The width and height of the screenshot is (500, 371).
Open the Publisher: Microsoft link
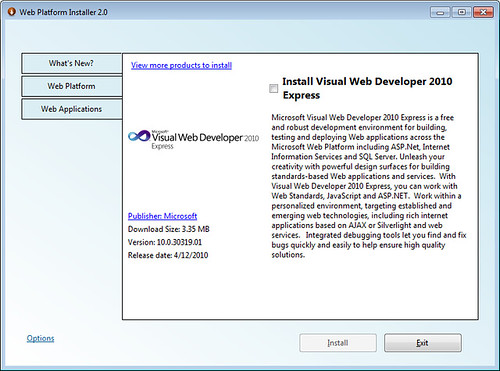click(162, 216)
